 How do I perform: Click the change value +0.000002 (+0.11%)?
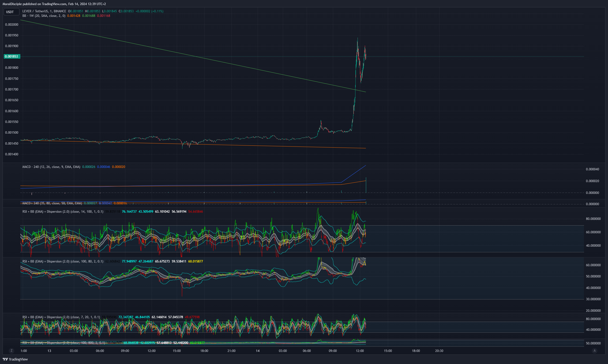coord(149,11)
